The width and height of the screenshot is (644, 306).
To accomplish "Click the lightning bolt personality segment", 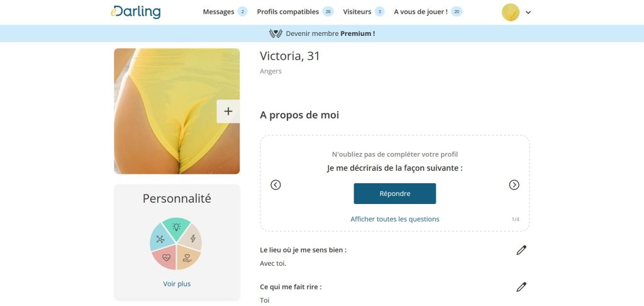I will pos(191,238).
